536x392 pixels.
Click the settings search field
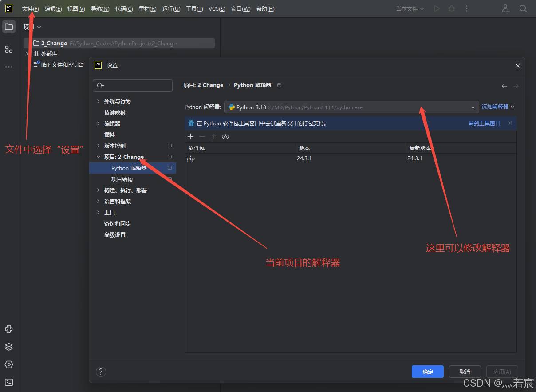tap(132, 85)
